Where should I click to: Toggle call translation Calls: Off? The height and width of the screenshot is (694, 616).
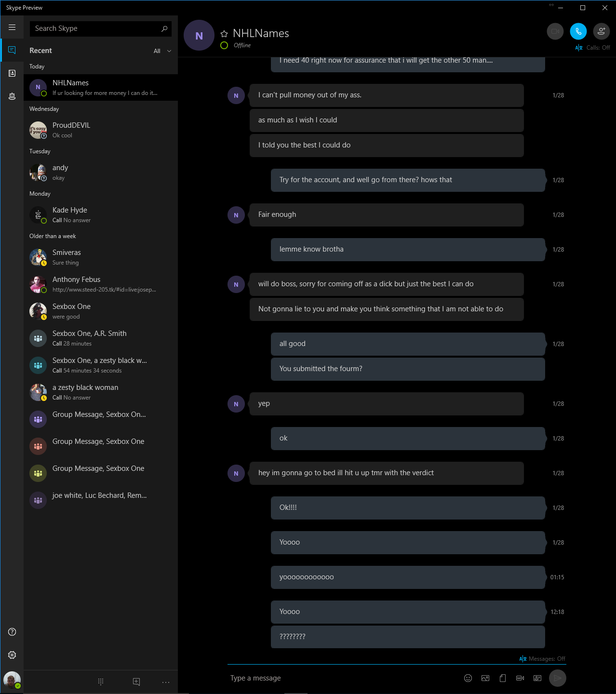pos(592,48)
